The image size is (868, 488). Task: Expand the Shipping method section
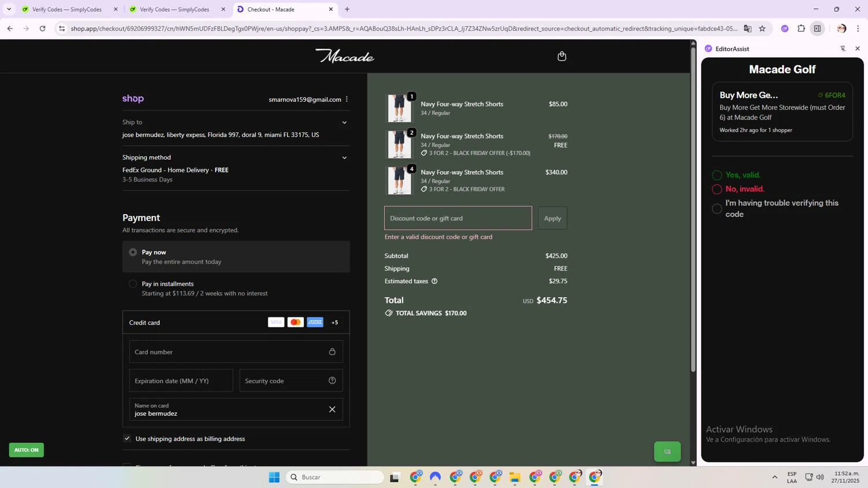tap(344, 158)
